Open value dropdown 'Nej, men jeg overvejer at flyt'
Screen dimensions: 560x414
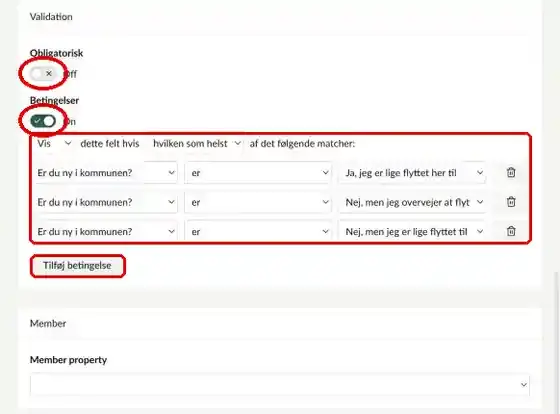pos(412,202)
